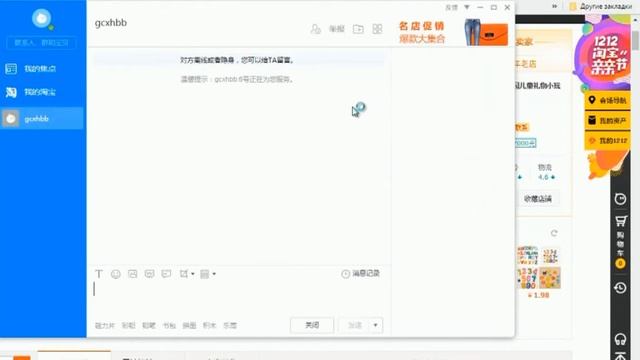Viewport: 640px width, 360px height.
Task: Click the add contact person icon
Action: (316, 29)
